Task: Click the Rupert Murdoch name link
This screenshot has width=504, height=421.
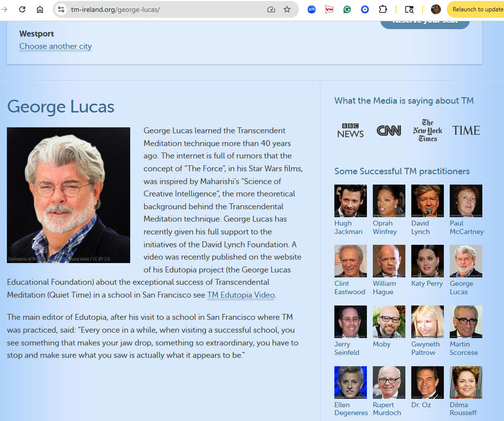Action: click(387, 409)
